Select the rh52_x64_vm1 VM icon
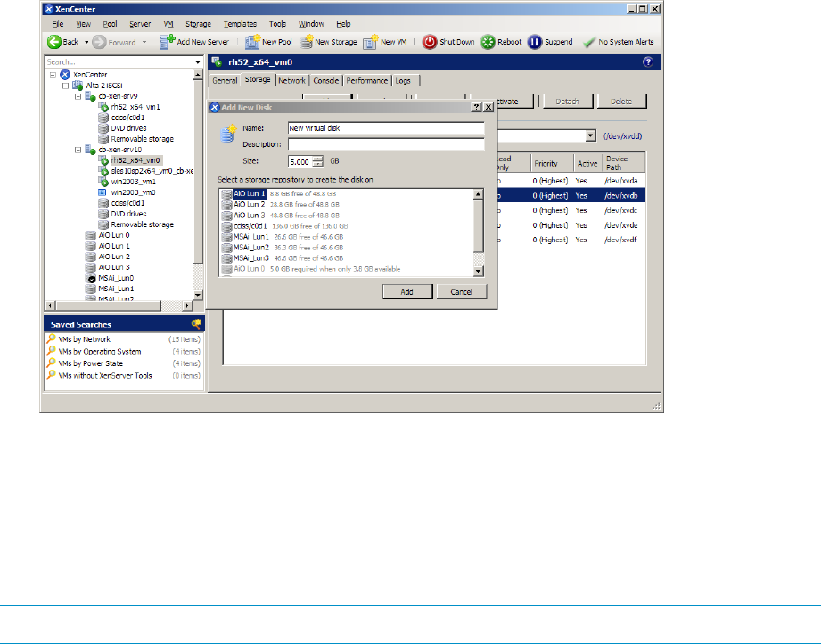Screen dimensions: 821x644 click(103, 107)
